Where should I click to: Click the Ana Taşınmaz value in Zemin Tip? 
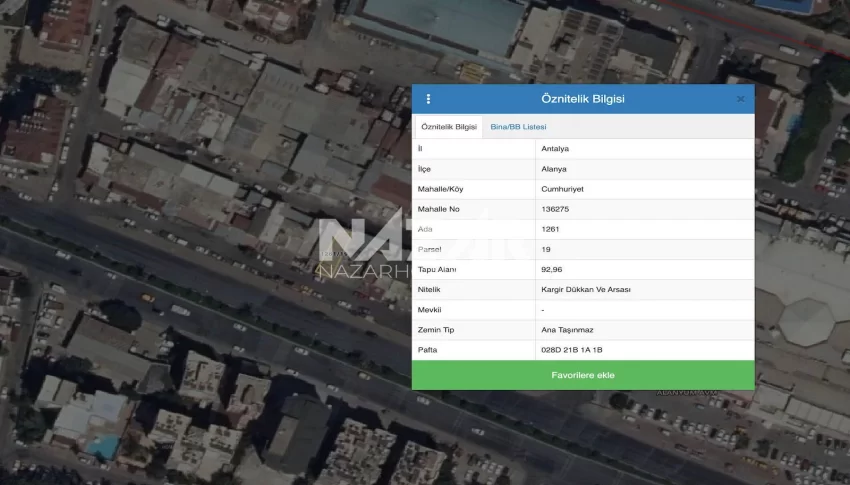[x=566, y=330]
